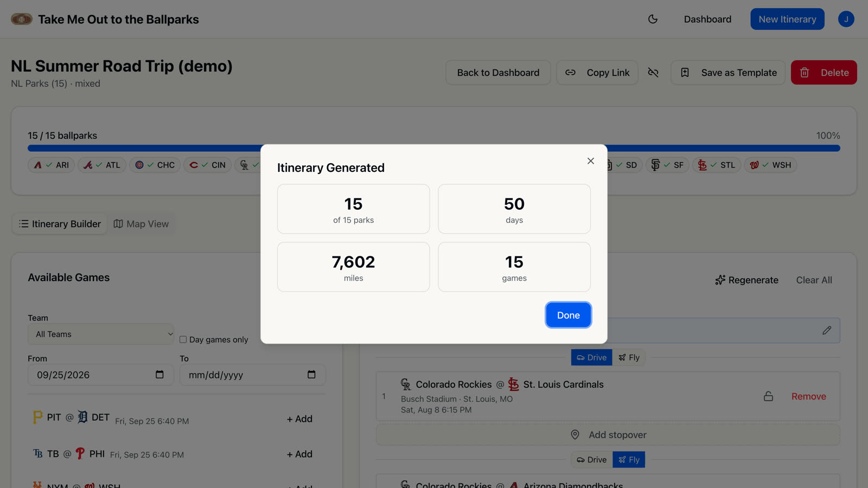Click the CHC team chip
The image size is (868, 488).
(155, 165)
